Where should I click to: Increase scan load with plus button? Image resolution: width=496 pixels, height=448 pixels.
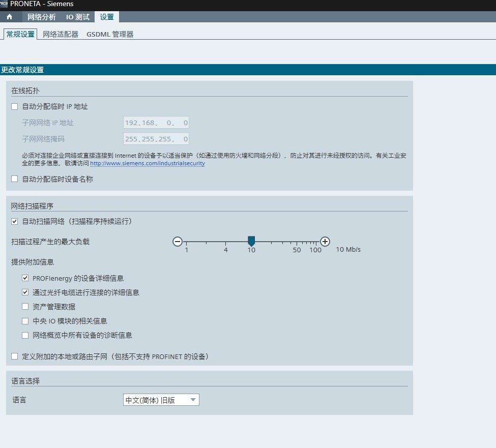click(x=325, y=242)
